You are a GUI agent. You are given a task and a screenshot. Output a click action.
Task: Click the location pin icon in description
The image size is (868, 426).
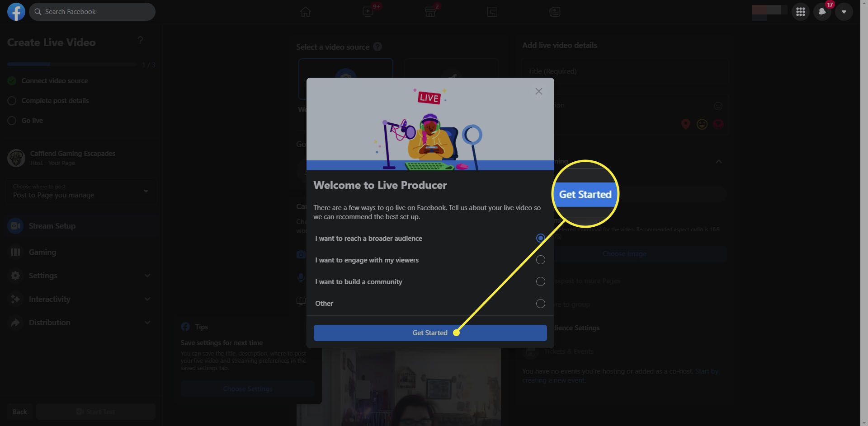686,124
